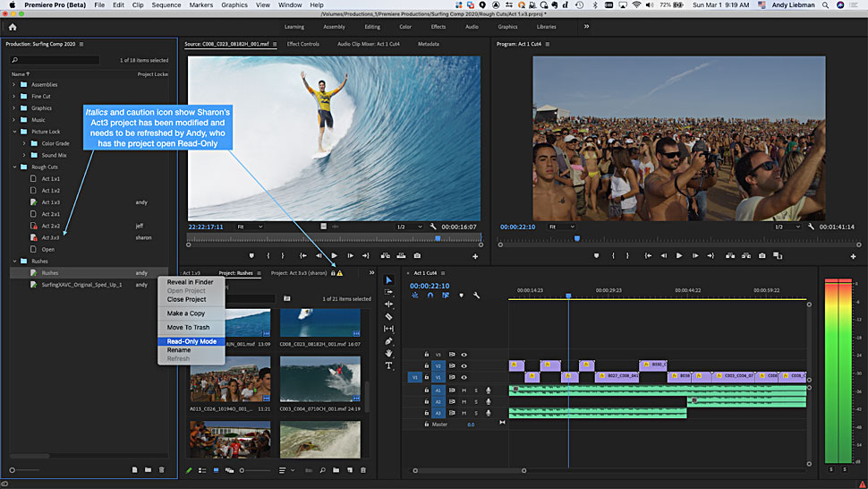The width and height of the screenshot is (868, 489).
Task: Select the Pen tool in tools panel
Action: pos(389,341)
